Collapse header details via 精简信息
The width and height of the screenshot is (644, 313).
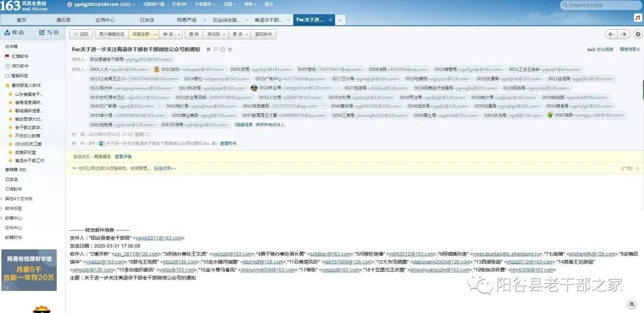(629, 49)
